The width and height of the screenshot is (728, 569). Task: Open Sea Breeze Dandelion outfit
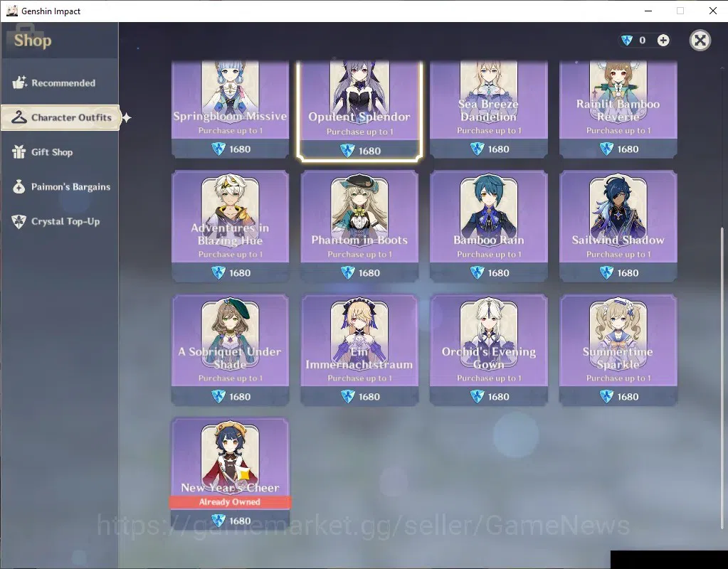click(x=488, y=109)
